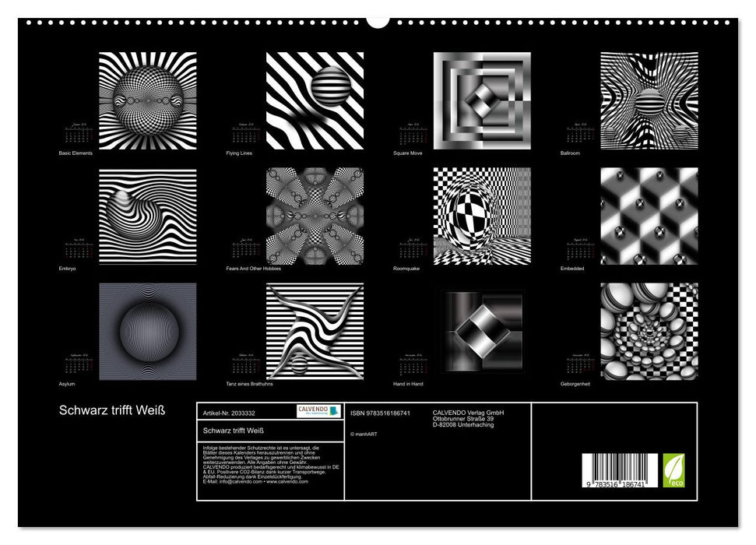Click the hanging hole notch at top

[378, 21]
